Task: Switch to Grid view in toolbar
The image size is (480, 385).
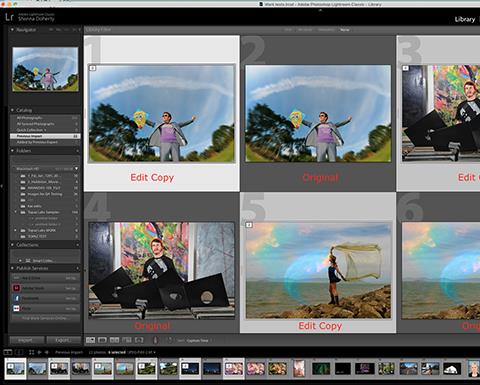Action: 90,340
